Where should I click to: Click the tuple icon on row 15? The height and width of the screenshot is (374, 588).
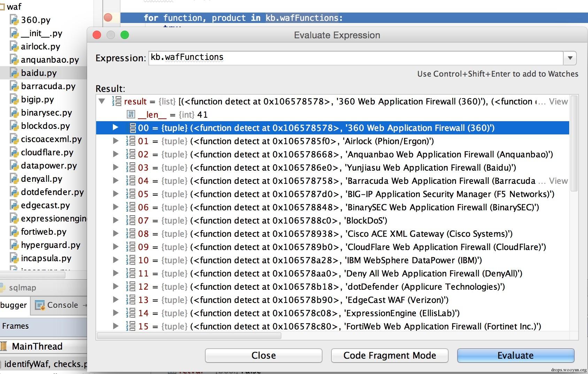pos(131,326)
